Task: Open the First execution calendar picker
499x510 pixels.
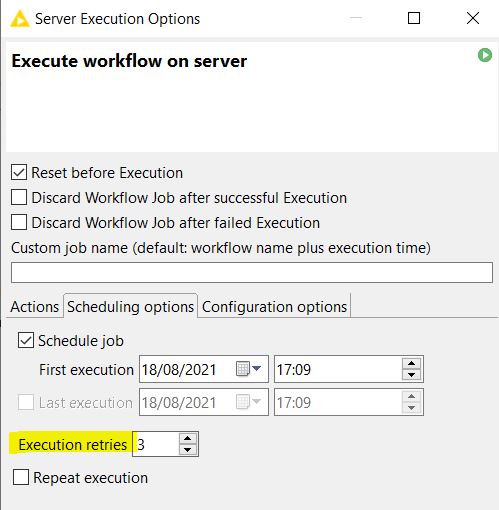Action: point(248,369)
